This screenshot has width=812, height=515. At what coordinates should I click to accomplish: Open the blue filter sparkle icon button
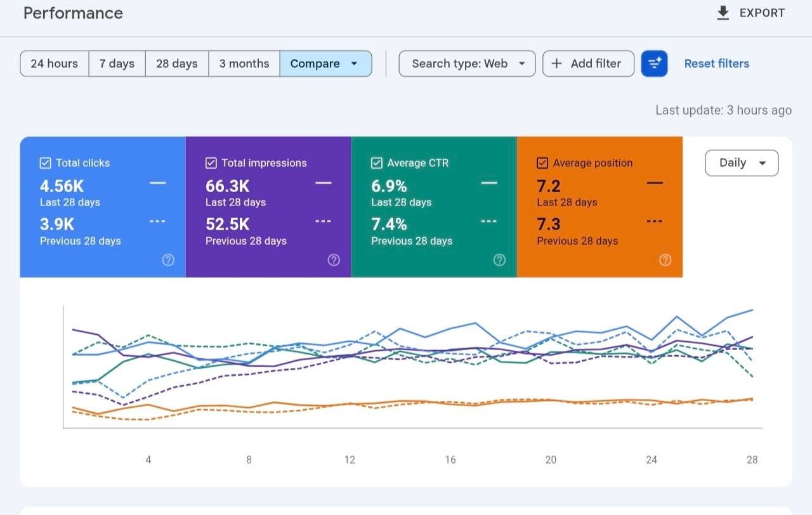click(654, 63)
